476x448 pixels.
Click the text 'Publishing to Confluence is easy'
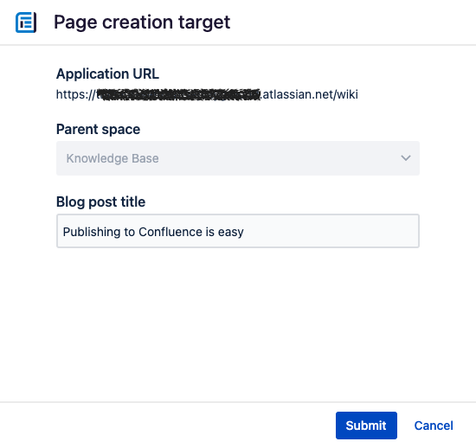(x=153, y=232)
